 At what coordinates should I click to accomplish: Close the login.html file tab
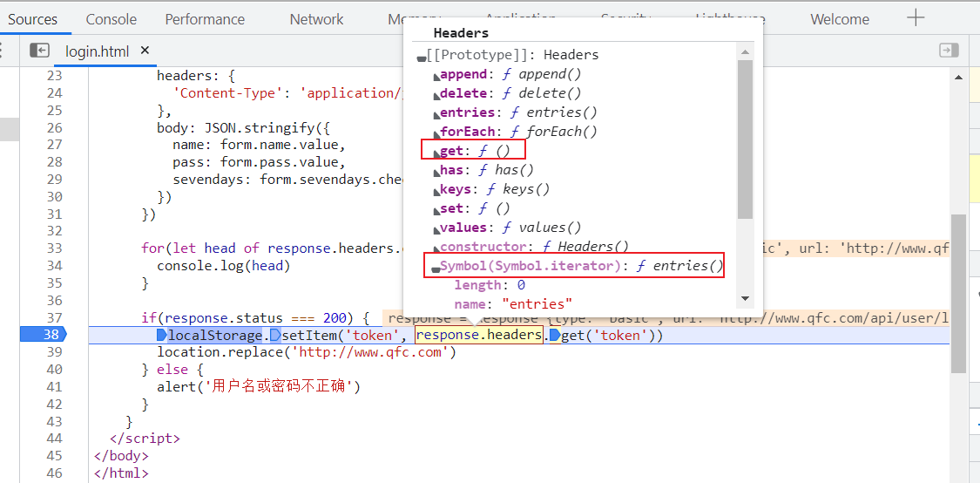coord(145,51)
